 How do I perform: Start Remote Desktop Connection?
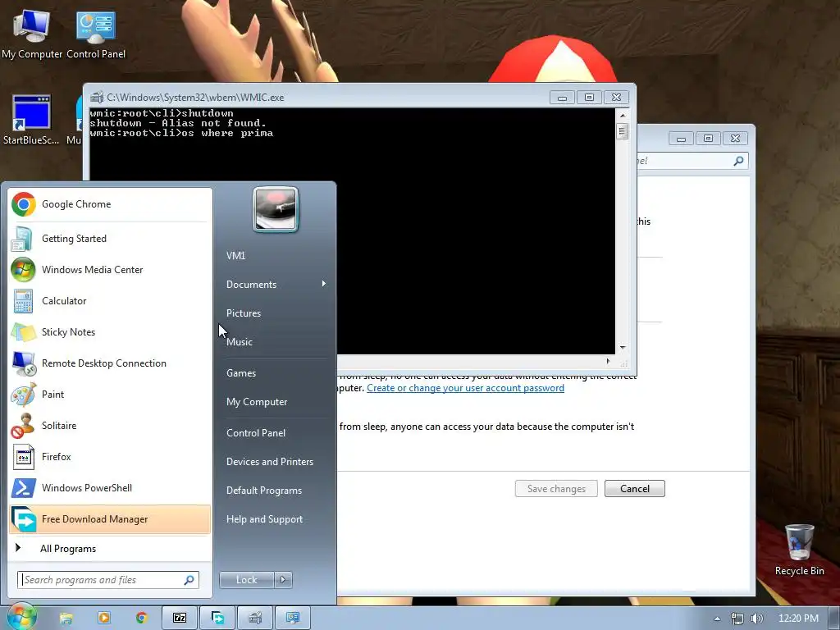point(110,363)
